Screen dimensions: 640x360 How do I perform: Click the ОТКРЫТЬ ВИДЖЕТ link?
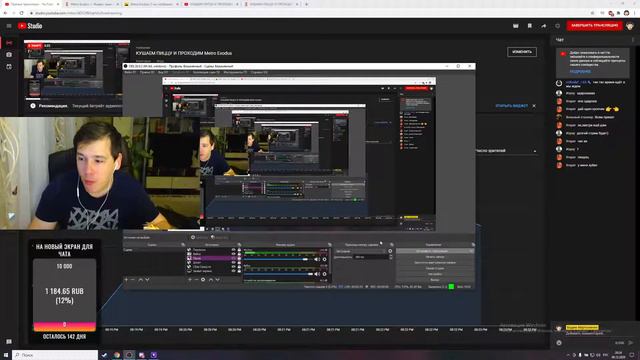click(511, 106)
